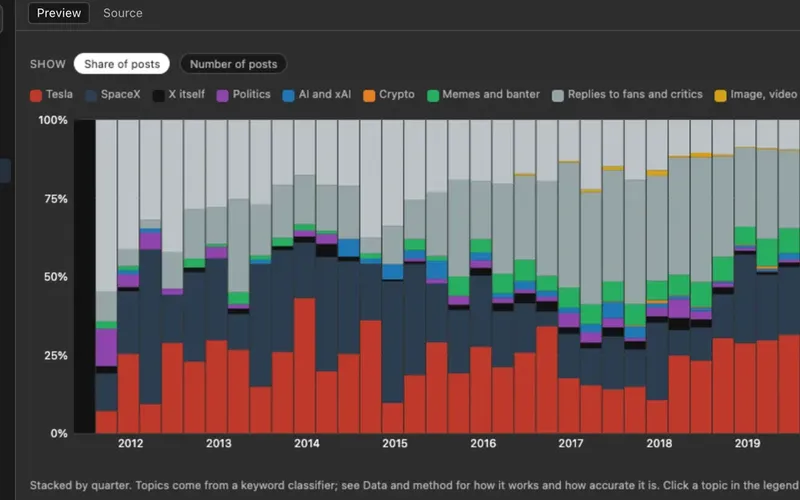Viewport: 800px width, 500px height.
Task: Click the 75% y-axis label
Action: [x=56, y=199]
